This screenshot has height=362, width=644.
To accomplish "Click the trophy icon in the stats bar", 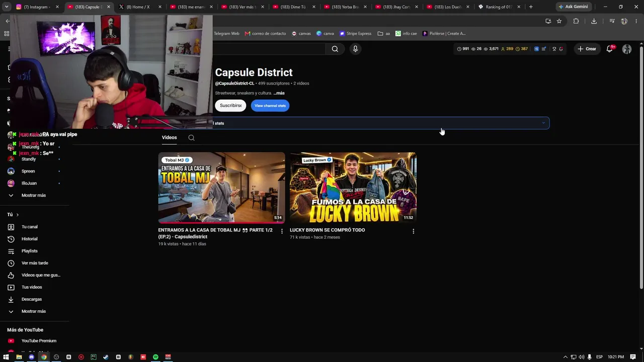I will click(554, 49).
